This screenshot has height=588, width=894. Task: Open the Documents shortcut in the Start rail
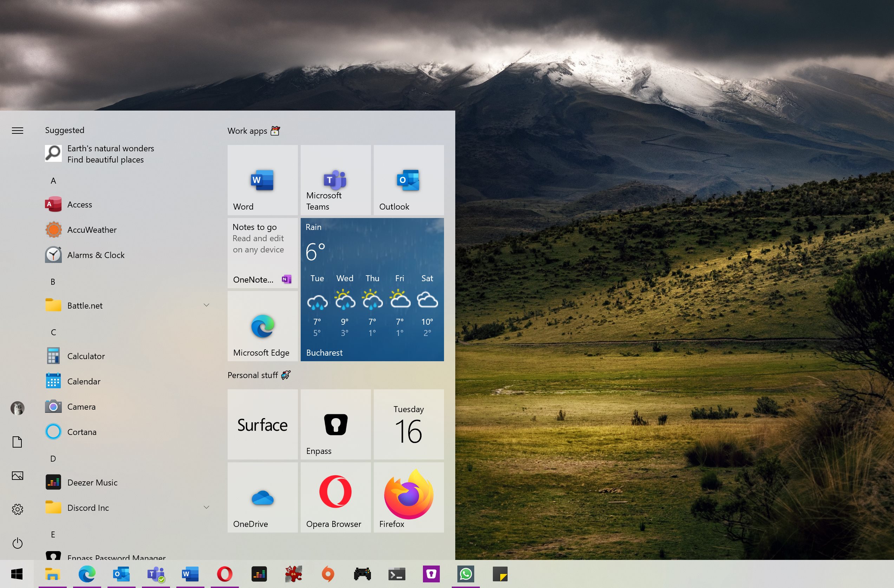point(17,442)
